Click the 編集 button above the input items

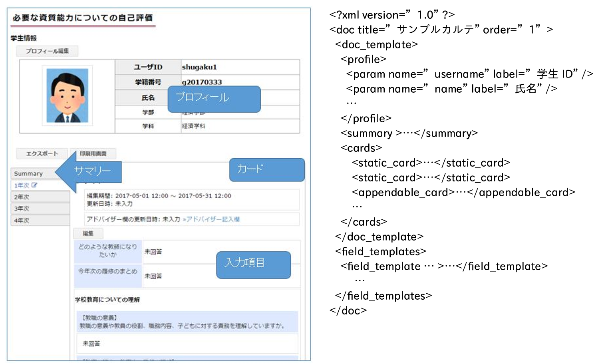(x=88, y=233)
